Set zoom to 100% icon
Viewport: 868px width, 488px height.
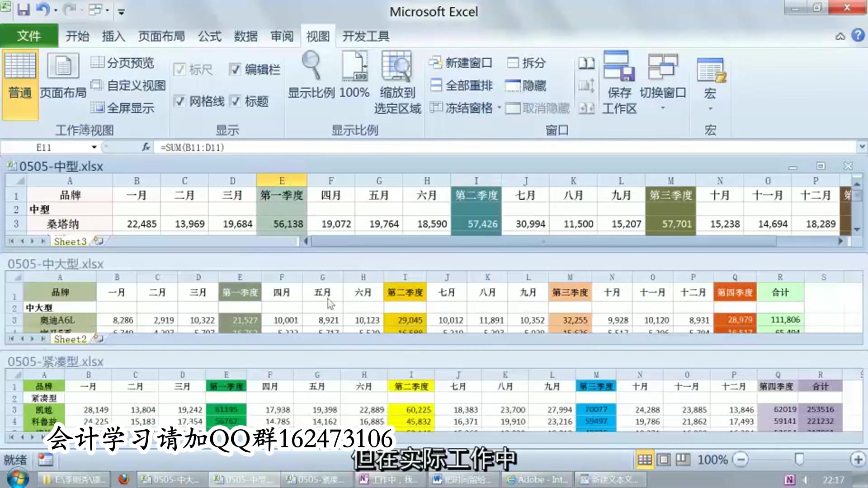(354, 75)
